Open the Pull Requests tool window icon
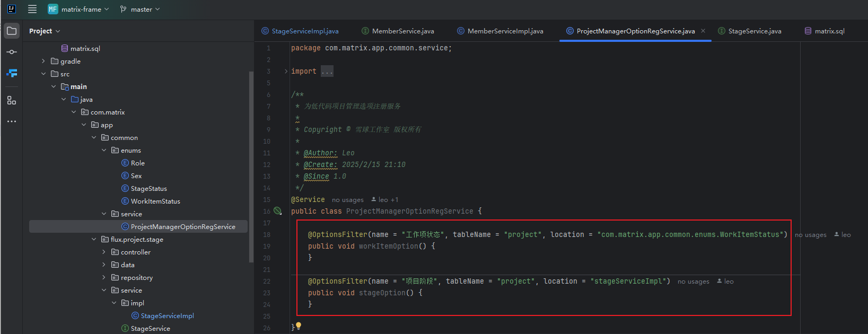Screen dimensions: 868x334 click(x=12, y=73)
